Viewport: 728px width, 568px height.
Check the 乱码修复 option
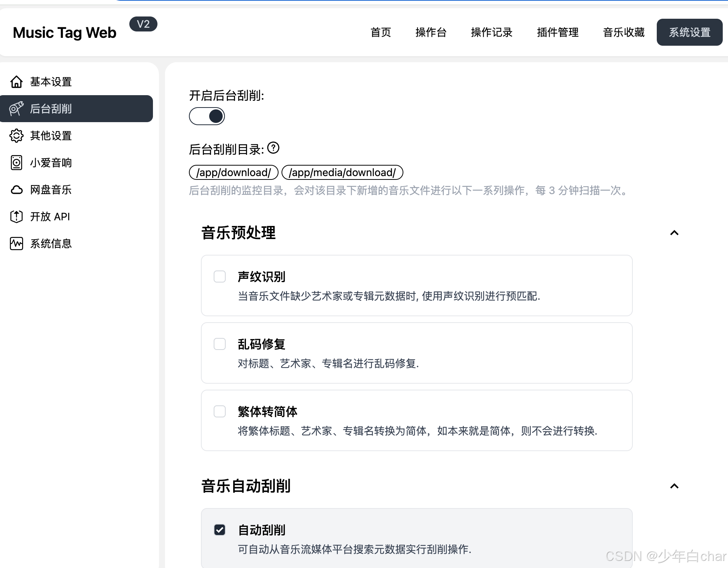click(x=220, y=344)
